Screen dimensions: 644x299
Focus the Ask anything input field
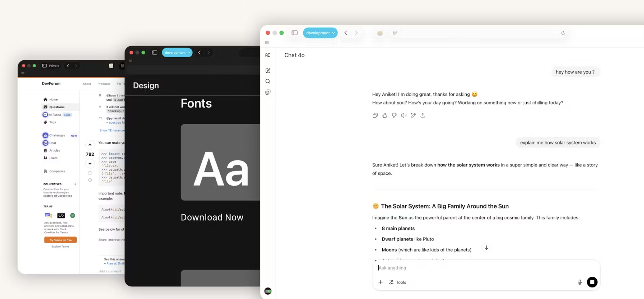pyautogui.click(x=486, y=268)
